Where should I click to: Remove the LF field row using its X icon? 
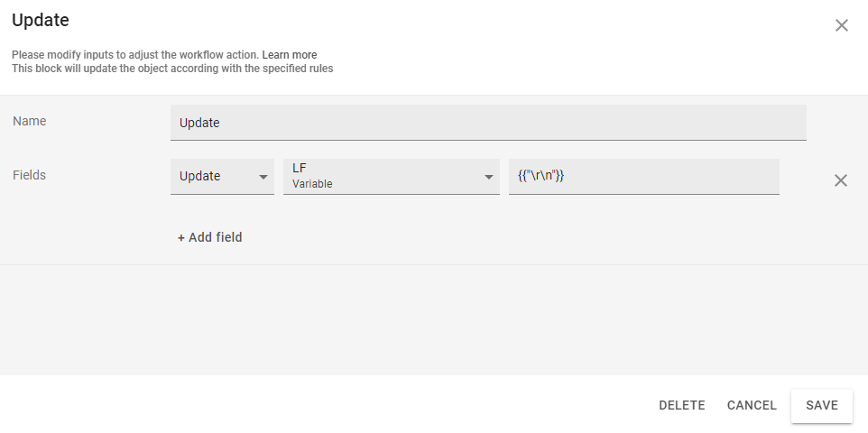[x=840, y=180]
